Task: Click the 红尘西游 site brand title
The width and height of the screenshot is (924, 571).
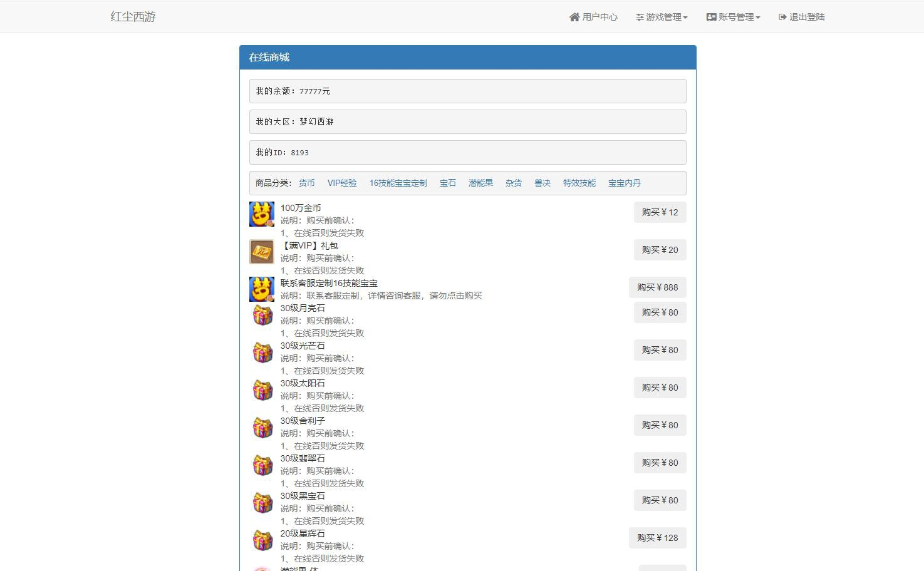Action: click(133, 17)
